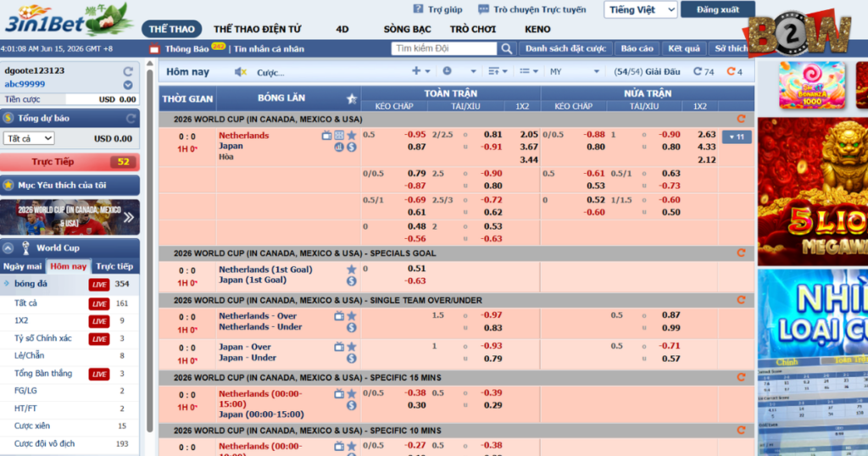Switch to the Ngày mai tab
The width and height of the screenshot is (868, 456).
23,266
